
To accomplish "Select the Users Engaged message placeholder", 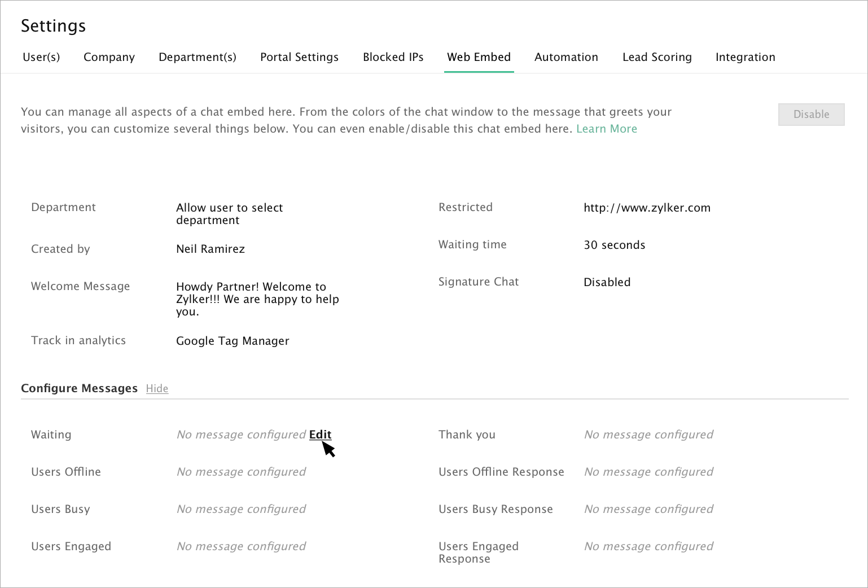I will (241, 546).
